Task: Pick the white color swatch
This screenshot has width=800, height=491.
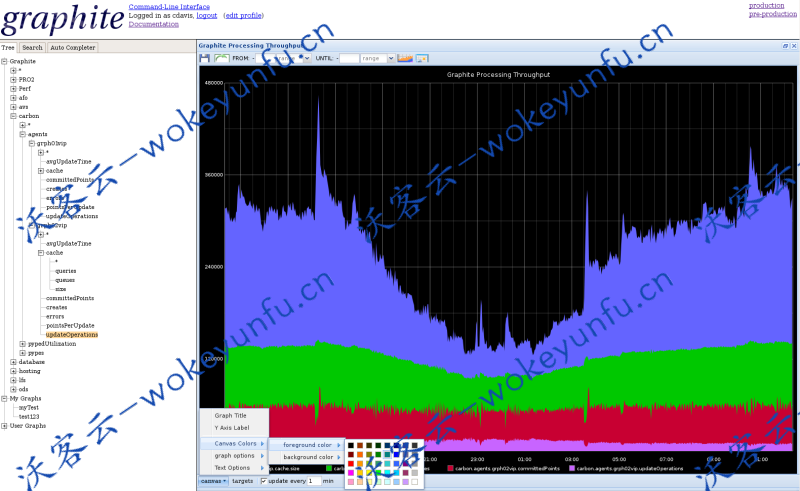Action: [x=415, y=482]
